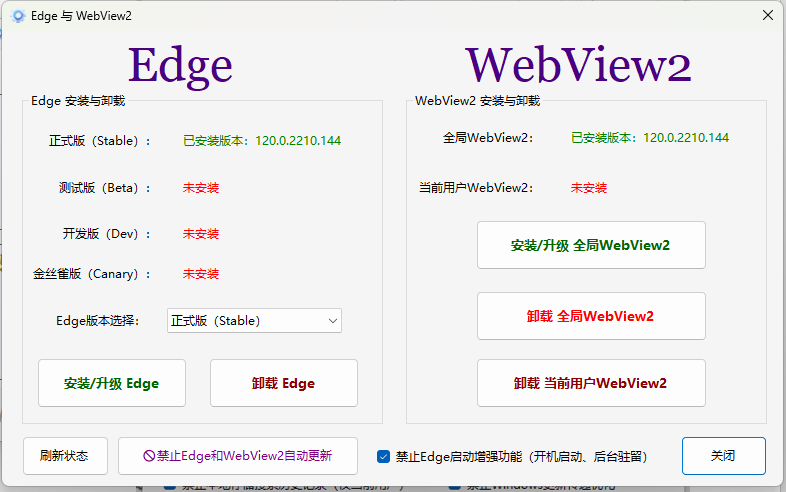
Task: Click 禁止Edge和WebView2自动更新 button
Action: pyautogui.click(x=238, y=456)
